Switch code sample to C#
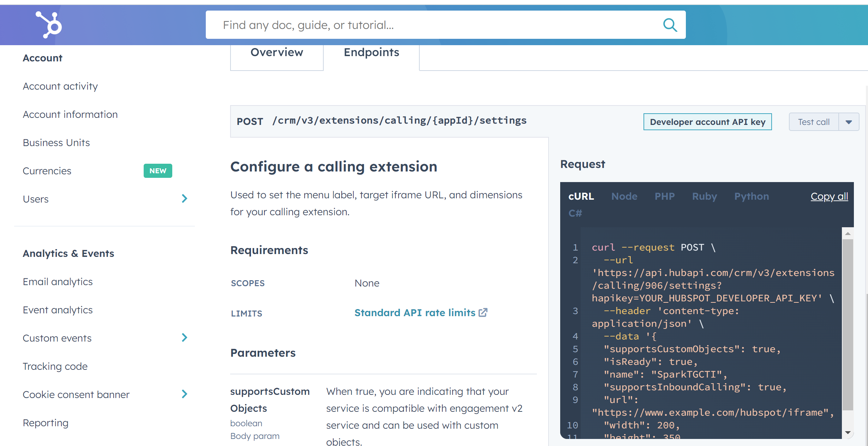868x446 pixels. [x=575, y=213]
